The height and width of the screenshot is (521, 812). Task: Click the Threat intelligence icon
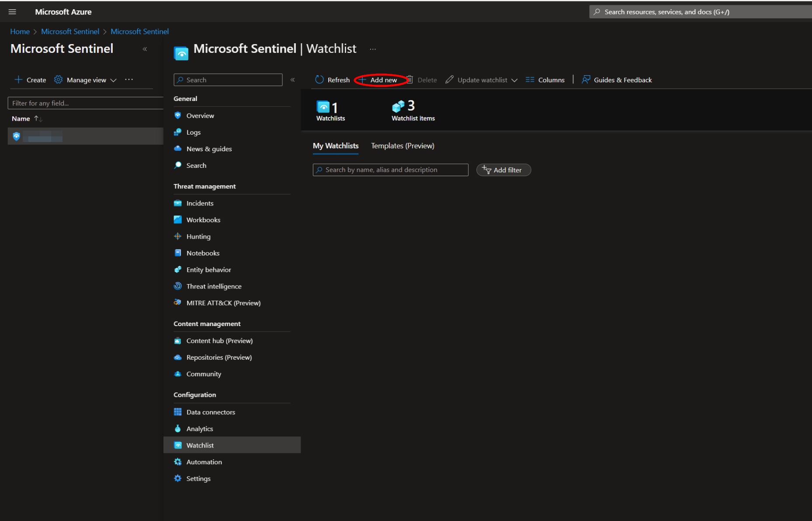(177, 286)
